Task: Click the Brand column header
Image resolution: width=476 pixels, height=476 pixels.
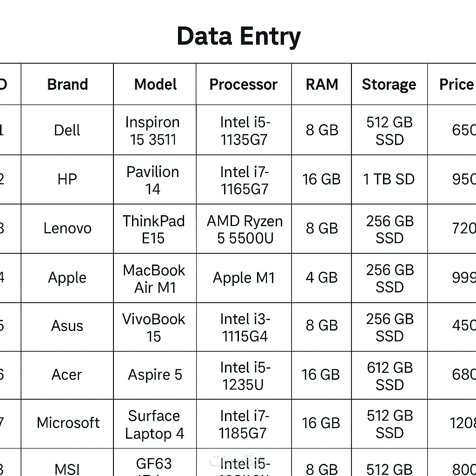Action: [x=67, y=85]
